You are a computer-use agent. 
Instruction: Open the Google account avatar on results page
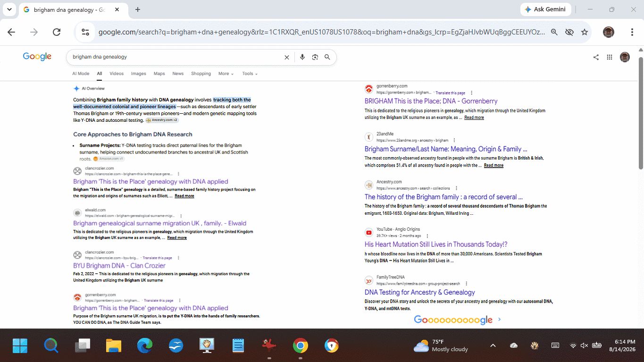pyautogui.click(x=625, y=57)
